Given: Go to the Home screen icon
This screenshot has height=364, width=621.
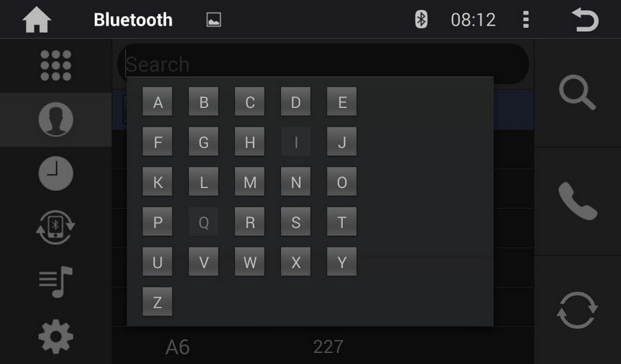Looking at the screenshot, I should pos(36,20).
